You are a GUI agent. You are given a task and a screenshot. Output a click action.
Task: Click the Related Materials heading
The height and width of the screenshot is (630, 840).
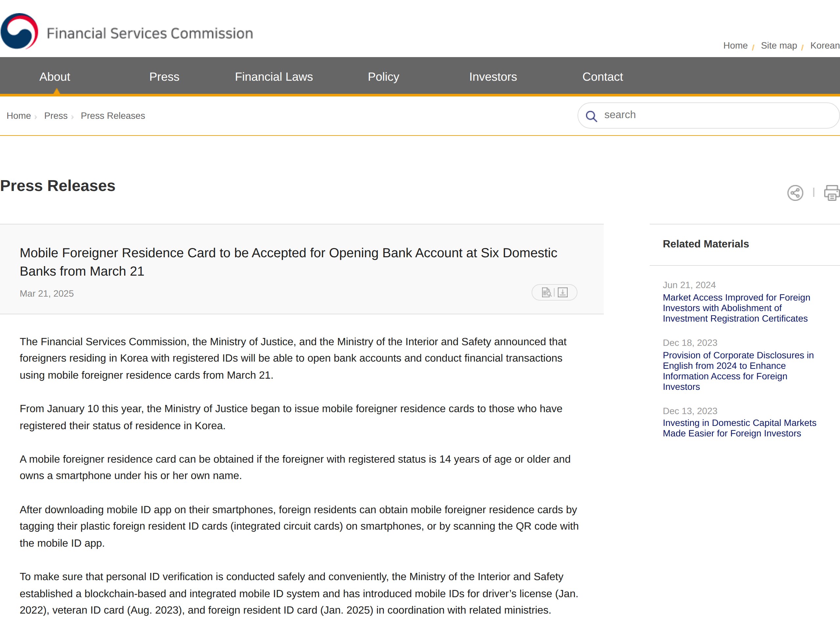(x=705, y=244)
